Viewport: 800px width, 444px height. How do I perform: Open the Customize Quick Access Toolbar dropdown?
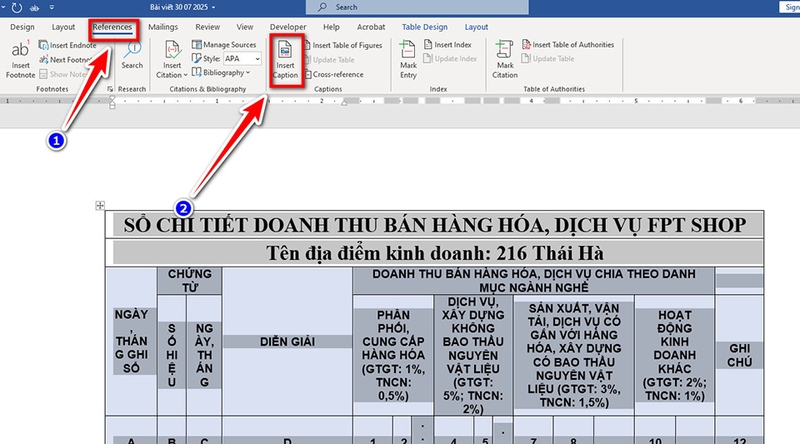[x=52, y=7]
